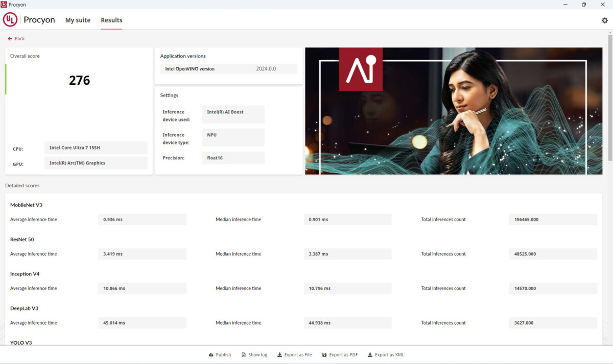Click the AI benchmark banner image
Image resolution: width=613 pixels, height=364 pixels.
pos(453,111)
